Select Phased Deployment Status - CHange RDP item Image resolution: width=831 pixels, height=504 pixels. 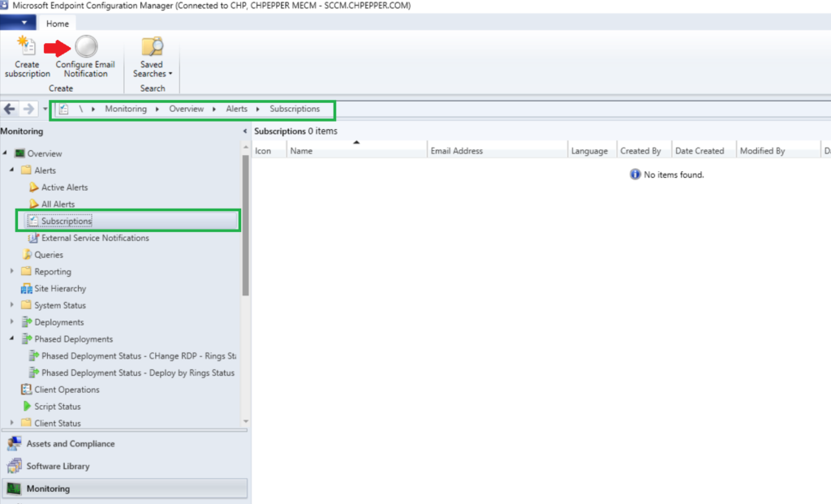tap(139, 355)
